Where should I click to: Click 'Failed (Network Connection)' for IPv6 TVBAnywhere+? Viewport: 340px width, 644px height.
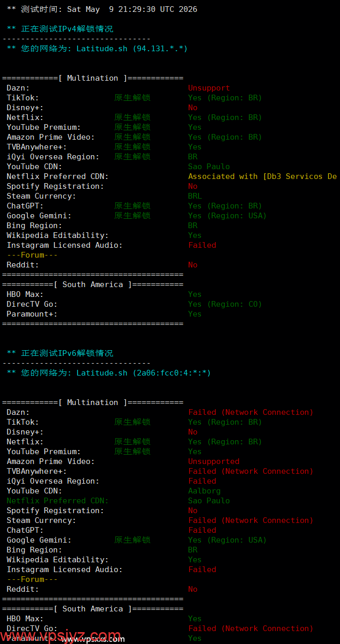[251, 471]
